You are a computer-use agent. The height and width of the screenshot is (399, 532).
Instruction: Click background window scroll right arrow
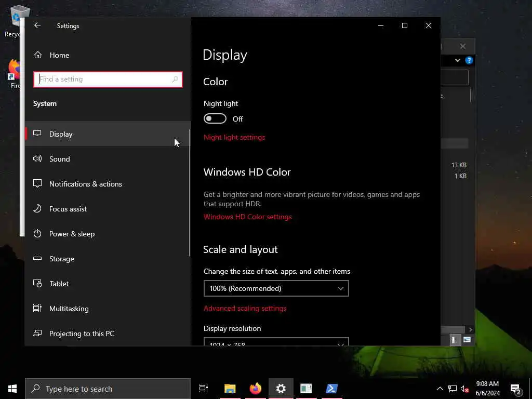(470, 329)
